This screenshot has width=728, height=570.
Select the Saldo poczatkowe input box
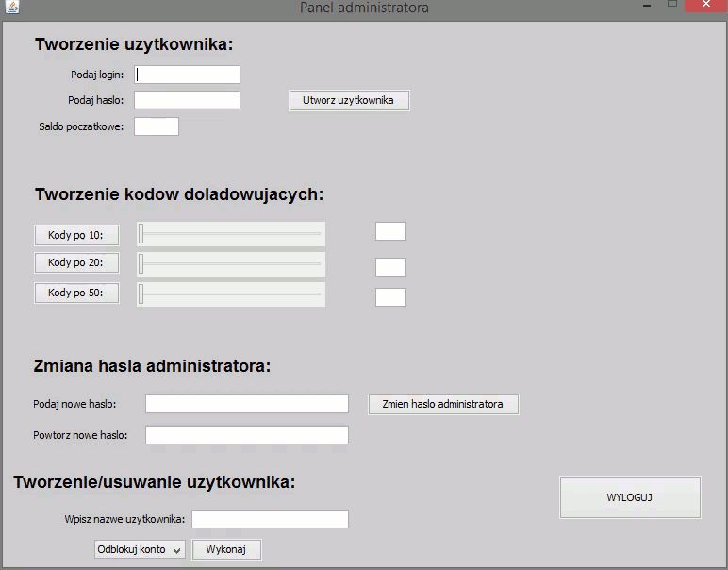tap(157, 126)
